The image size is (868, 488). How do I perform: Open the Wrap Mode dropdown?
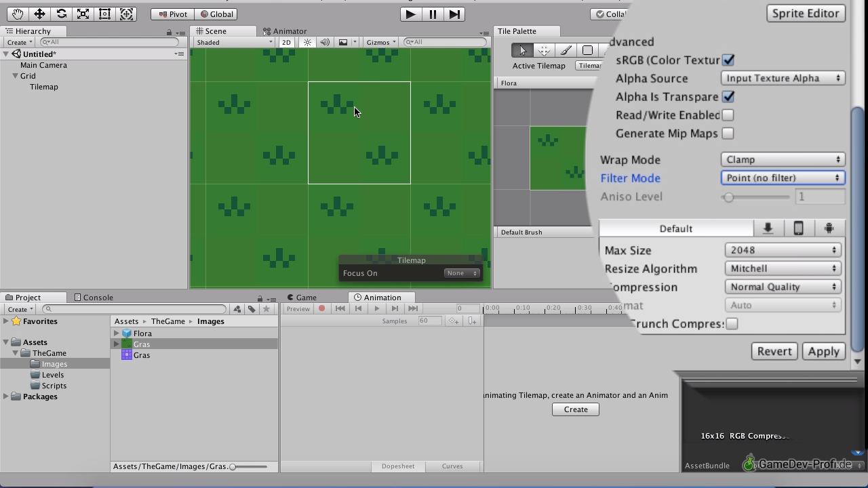(x=782, y=160)
